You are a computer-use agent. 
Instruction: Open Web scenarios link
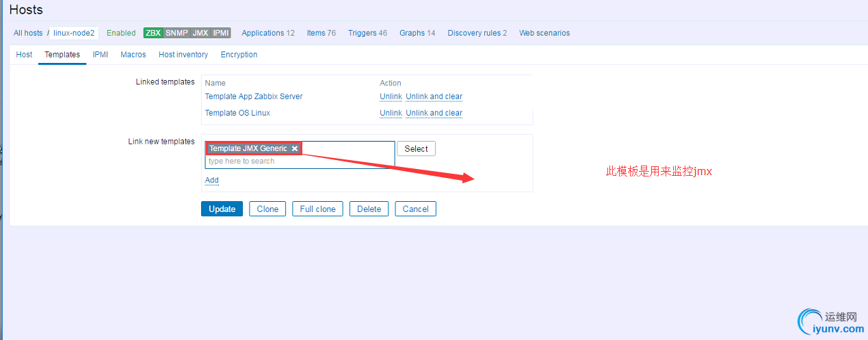coord(544,33)
